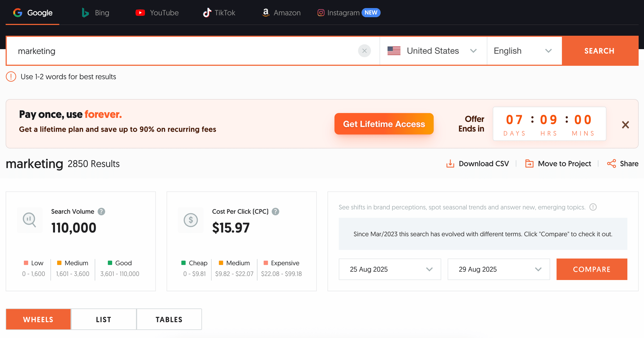
Task: Click the Download CSV icon
Action: tap(450, 164)
